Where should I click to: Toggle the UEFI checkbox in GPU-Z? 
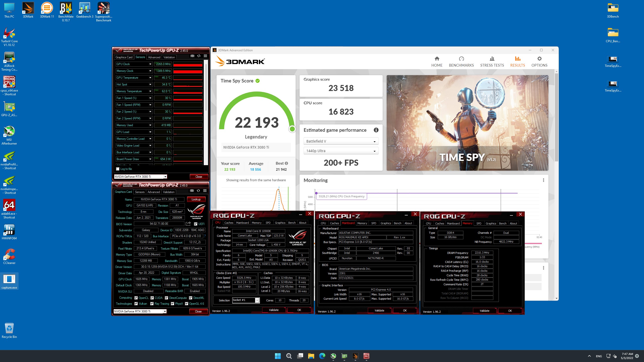pos(195,224)
